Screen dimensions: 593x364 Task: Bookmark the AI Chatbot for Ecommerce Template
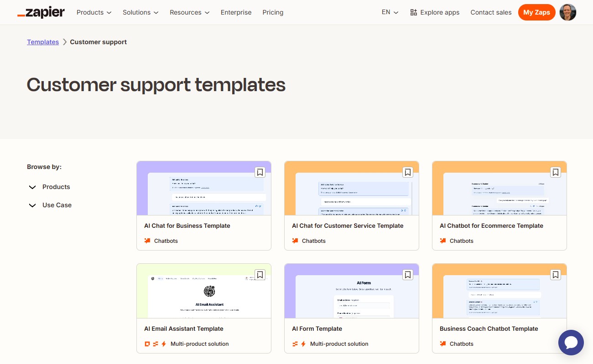tap(555, 172)
